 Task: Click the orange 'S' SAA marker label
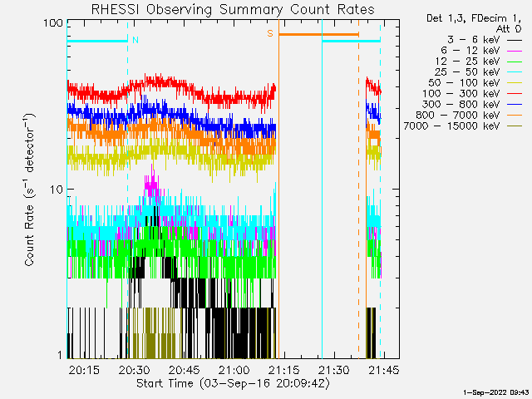(x=270, y=33)
